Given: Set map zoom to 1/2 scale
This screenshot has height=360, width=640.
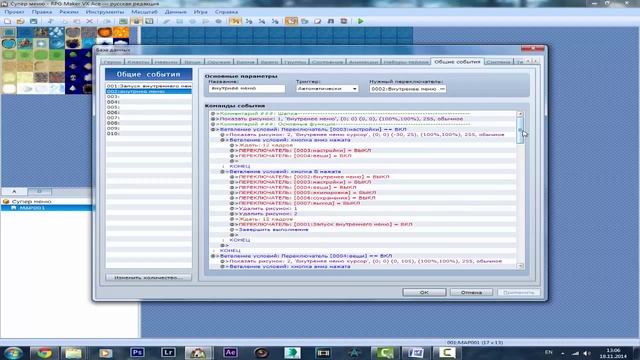Looking at the screenshot, I should (x=248, y=21).
